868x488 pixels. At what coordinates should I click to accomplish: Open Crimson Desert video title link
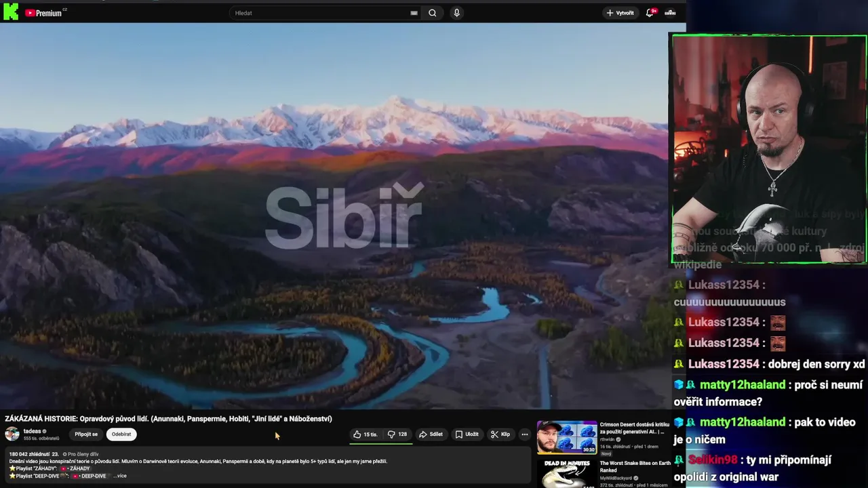pyautogui.click(x=635, y=428)
